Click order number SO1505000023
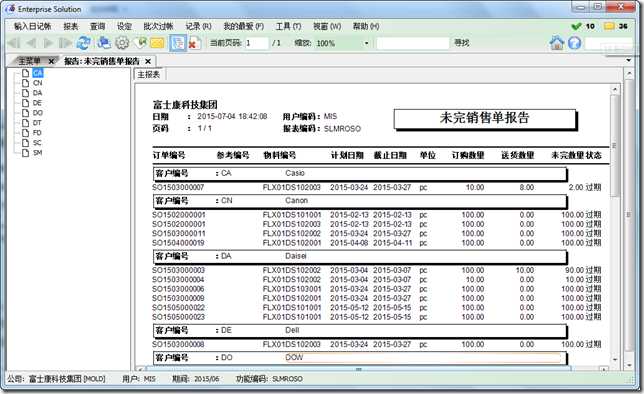The width and height of the screenshot is (644, 394). tap(178, 317)
